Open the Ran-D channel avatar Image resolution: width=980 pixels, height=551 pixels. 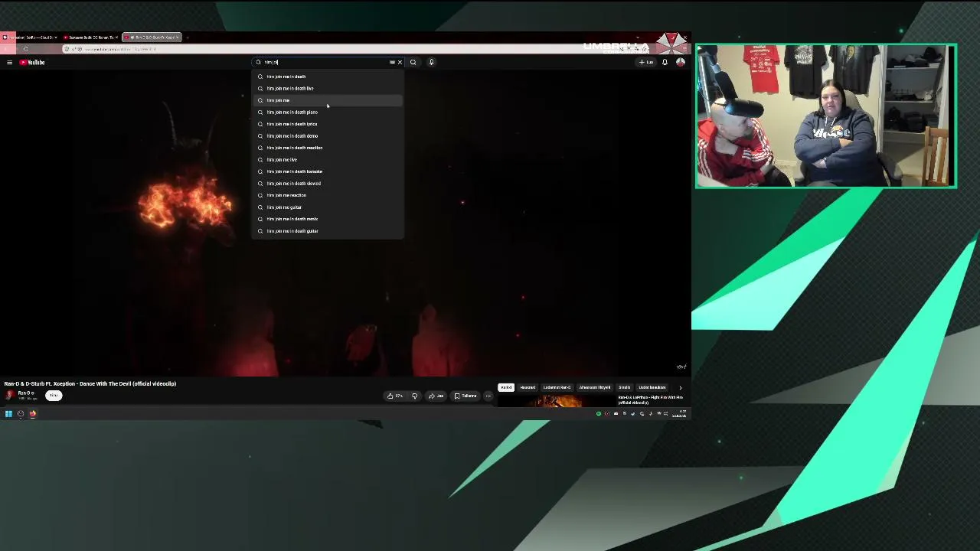(x=9, y=395)
